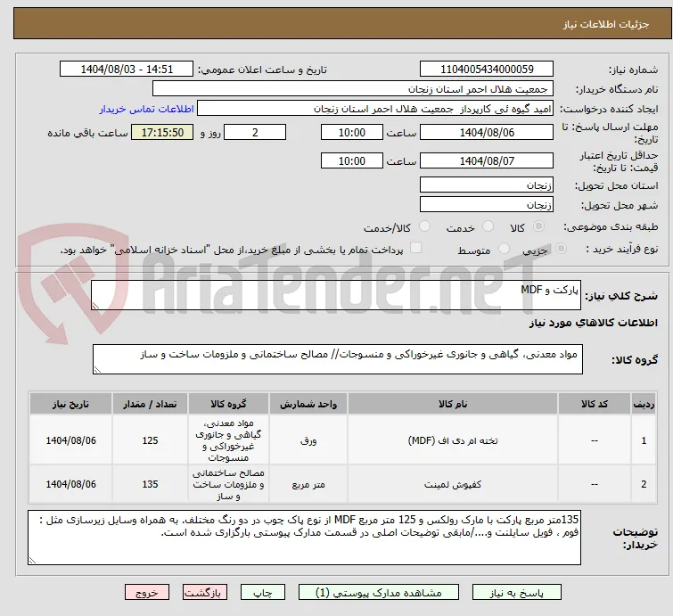View attached documents (1) button
673x616 pixels.
(x=379, y=593)
